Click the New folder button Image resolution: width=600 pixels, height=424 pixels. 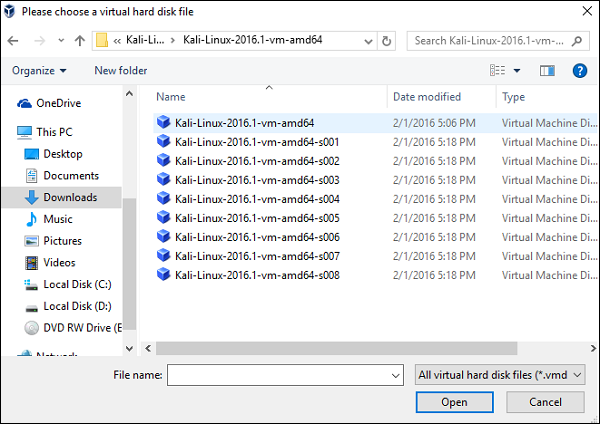[120, 71]
